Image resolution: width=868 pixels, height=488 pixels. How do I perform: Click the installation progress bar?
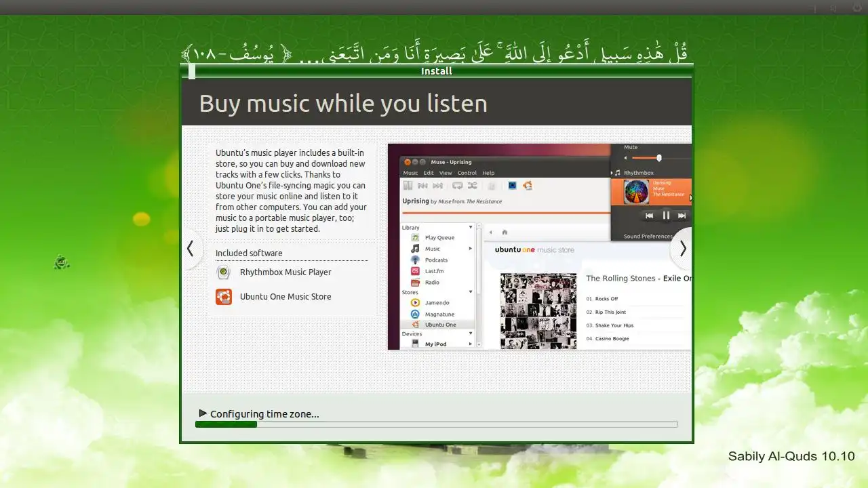point(436,424)
